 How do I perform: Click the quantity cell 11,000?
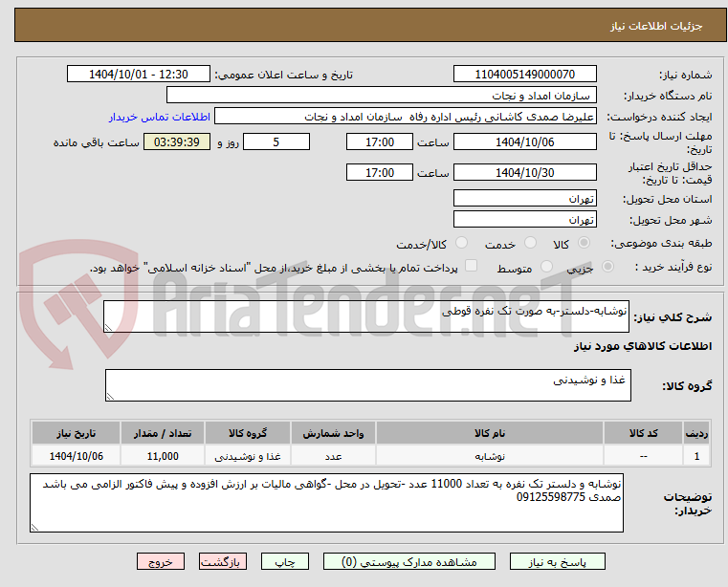[x=163, y=456]
